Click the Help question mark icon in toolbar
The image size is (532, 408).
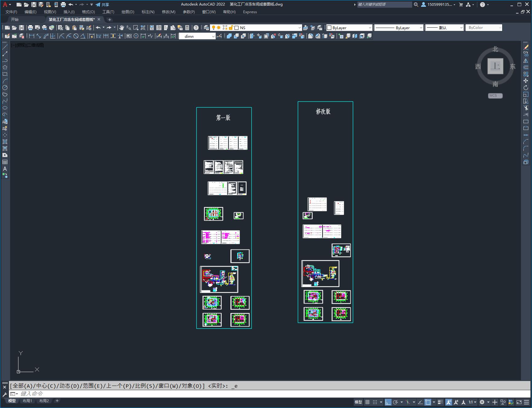tap(196, 28)
